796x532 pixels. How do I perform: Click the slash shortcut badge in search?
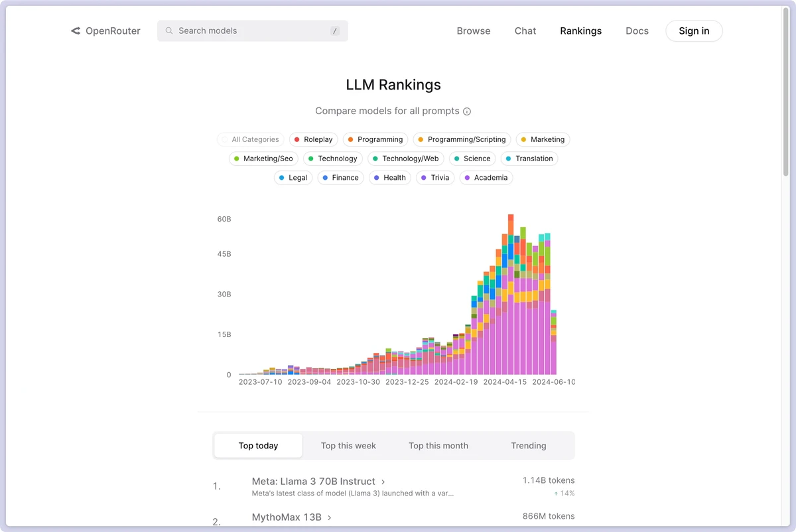[x=335, y=31]
